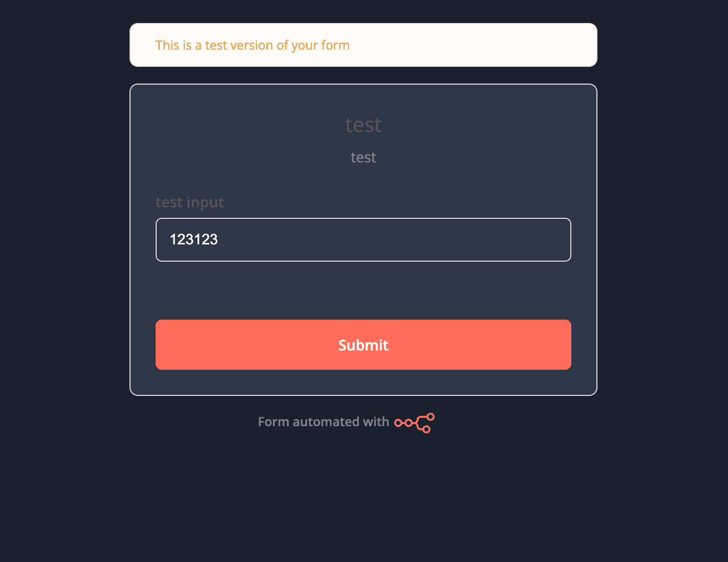The width and height of the screenshot is (728, 562).
Task: Click the branching node symbol after 'Form automated with'
Action: (x=414, y=423)
